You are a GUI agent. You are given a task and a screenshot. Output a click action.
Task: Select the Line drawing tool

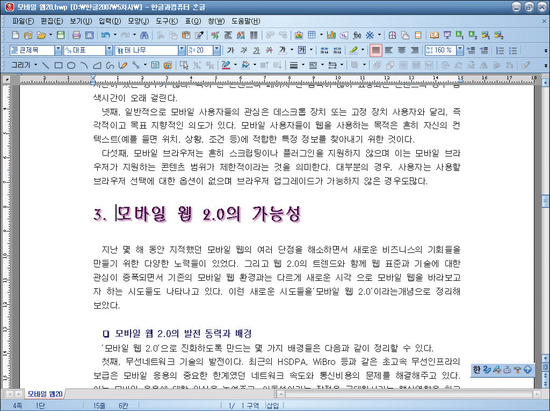click(x=46, y=65)
